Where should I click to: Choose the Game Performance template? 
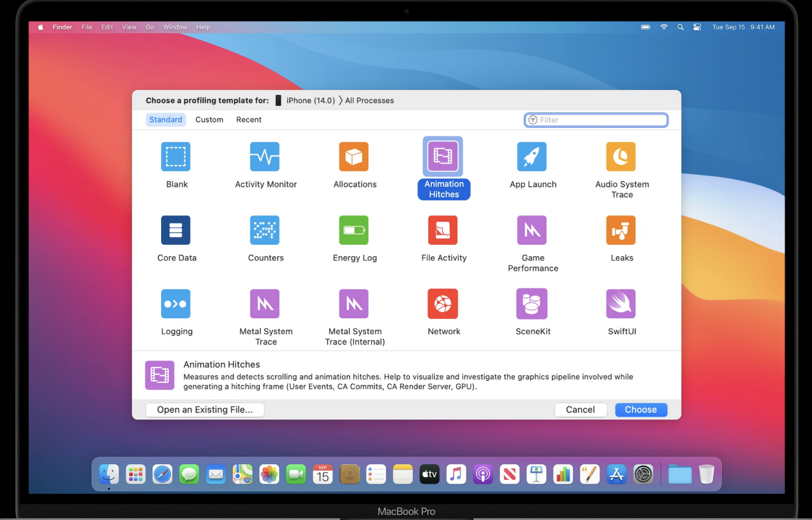point(532,230)
